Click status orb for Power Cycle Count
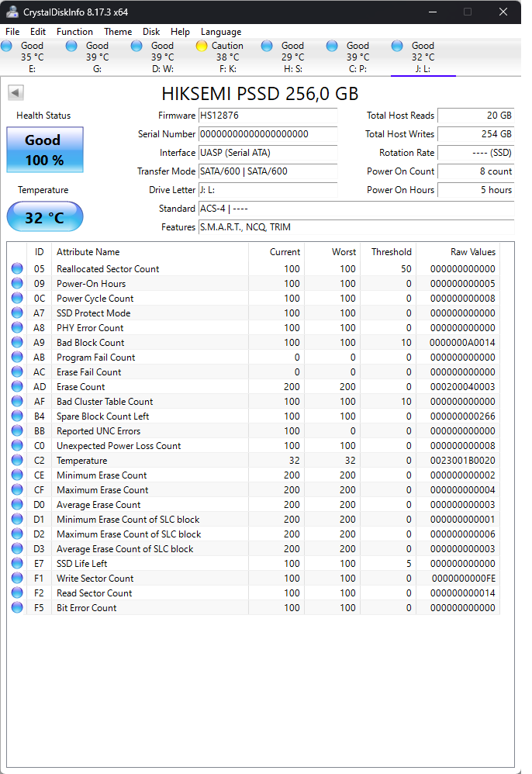The width and height of the screenshot is (532, 774). (x=17, y=298)
